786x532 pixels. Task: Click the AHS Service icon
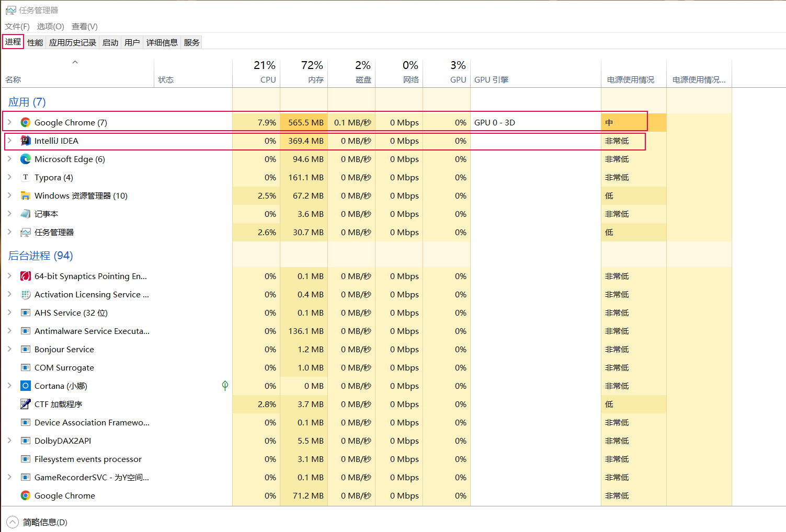pyautogui.click(x=25, y=313)
